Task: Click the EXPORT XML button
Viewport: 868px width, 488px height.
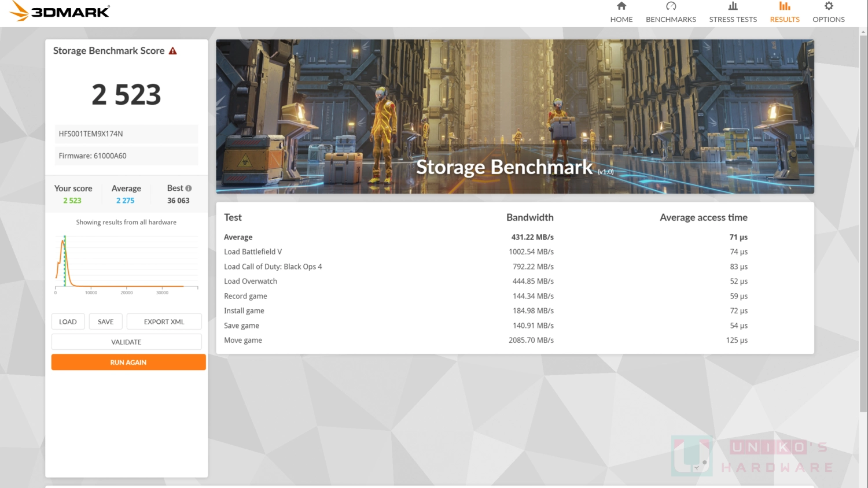Action: pos(164,321)
